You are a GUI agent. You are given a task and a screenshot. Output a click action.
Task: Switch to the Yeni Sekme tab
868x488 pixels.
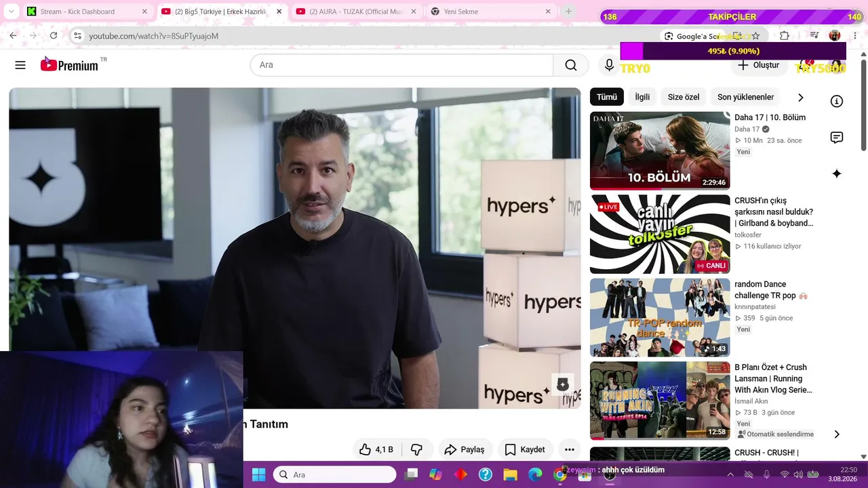tap(491, 12)
